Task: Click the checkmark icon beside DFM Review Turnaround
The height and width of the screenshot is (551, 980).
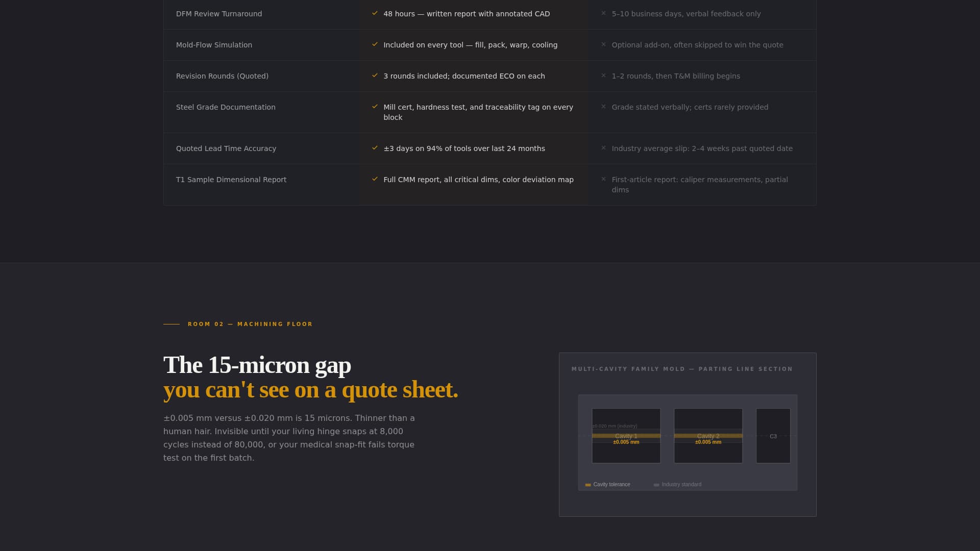Action: pos(375,14)
